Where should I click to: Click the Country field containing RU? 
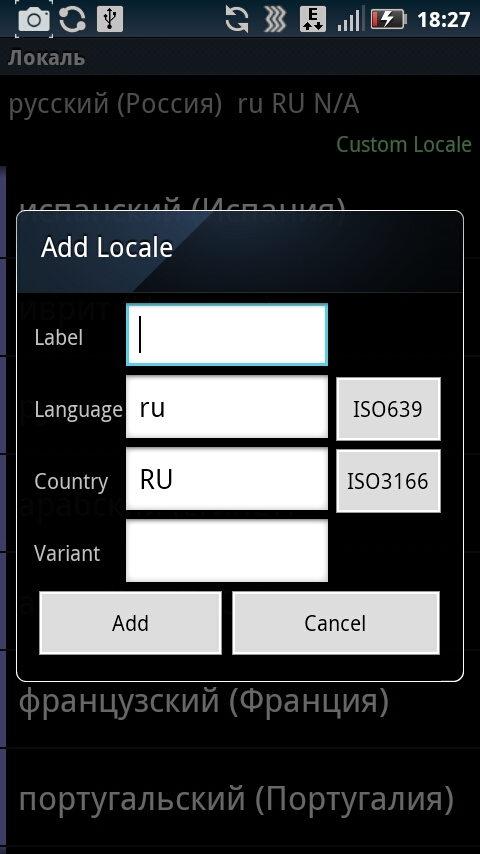[x=227, y=479]
